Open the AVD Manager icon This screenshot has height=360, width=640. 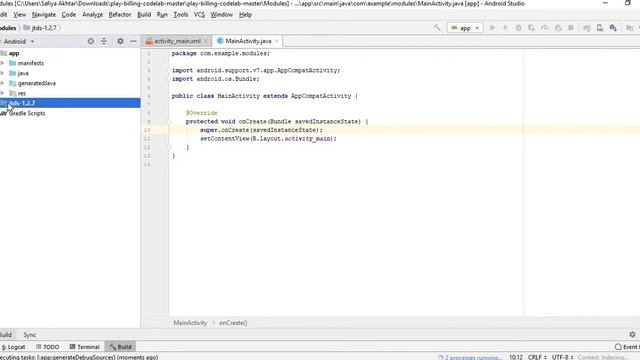tap(600, 28)
